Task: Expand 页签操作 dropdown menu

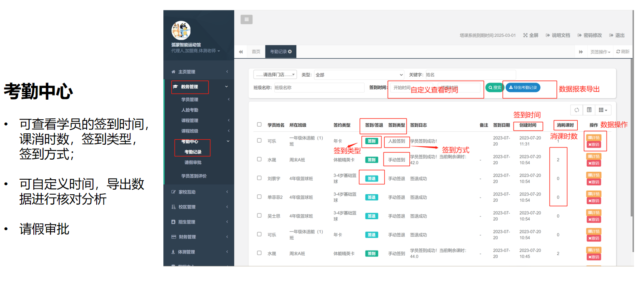Action: coord(600,52)
